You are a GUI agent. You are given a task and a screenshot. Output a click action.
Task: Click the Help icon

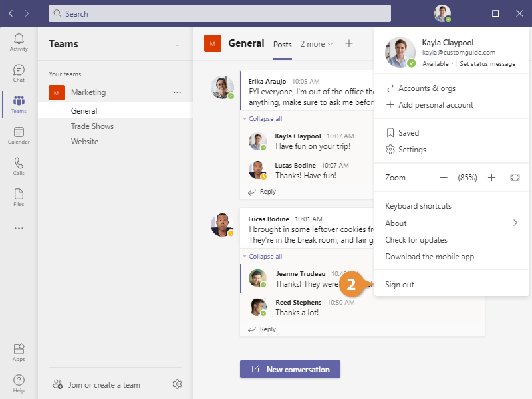pos(19,383)
